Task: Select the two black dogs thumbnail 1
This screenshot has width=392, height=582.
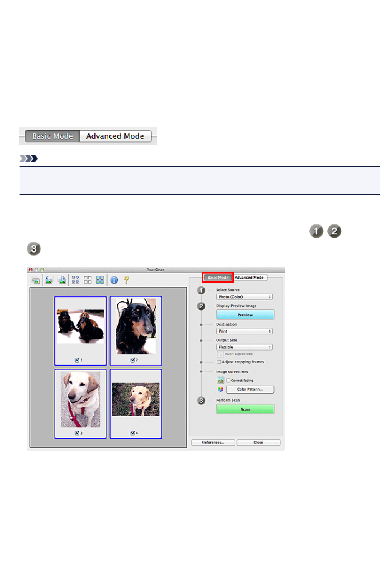Action: (80, 327)
